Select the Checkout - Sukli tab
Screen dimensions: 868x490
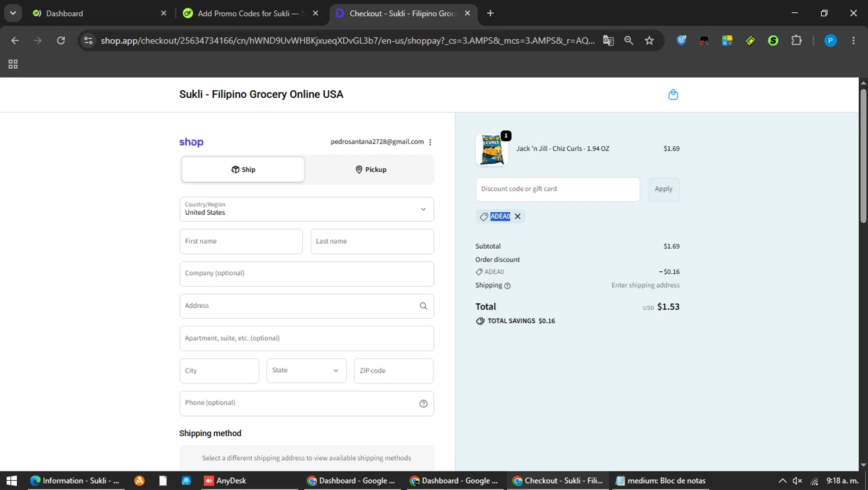[x=403, y=13]
